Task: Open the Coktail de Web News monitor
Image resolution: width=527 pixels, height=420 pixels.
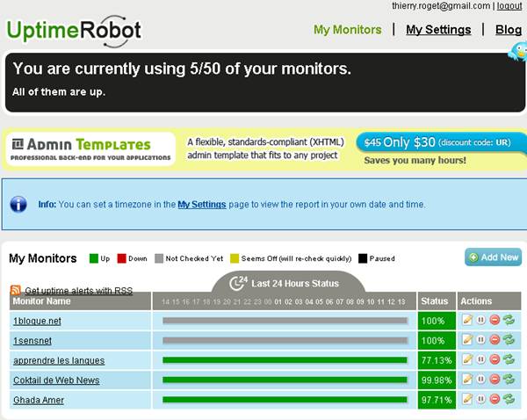Action: click(56, 380)
